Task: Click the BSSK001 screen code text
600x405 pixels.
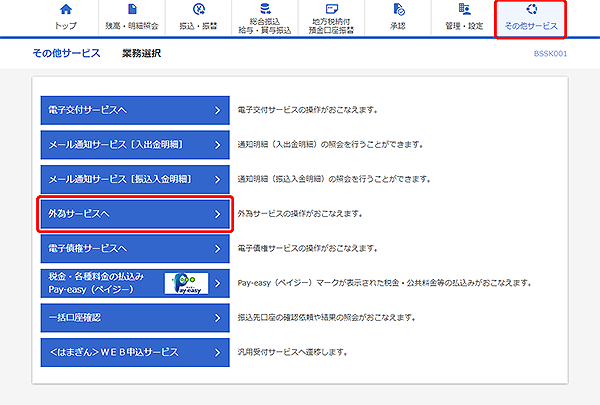Action: pyautogui.click(x=550, y=54)
